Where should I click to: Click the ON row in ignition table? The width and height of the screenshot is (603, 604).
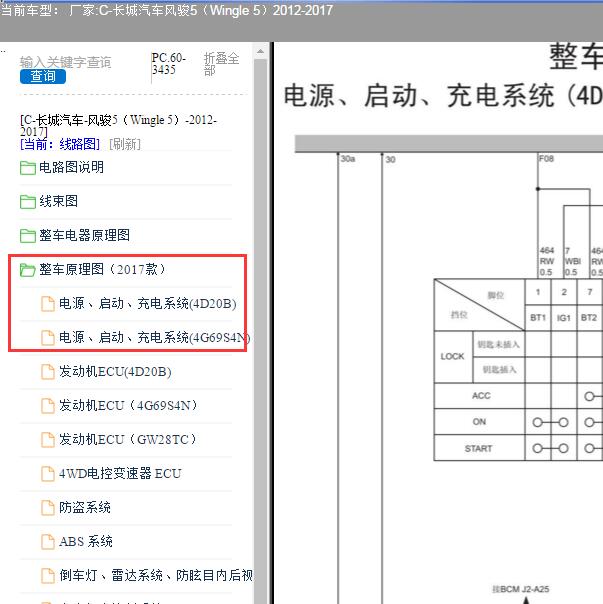pyautogui.click(x=479, y=422)
